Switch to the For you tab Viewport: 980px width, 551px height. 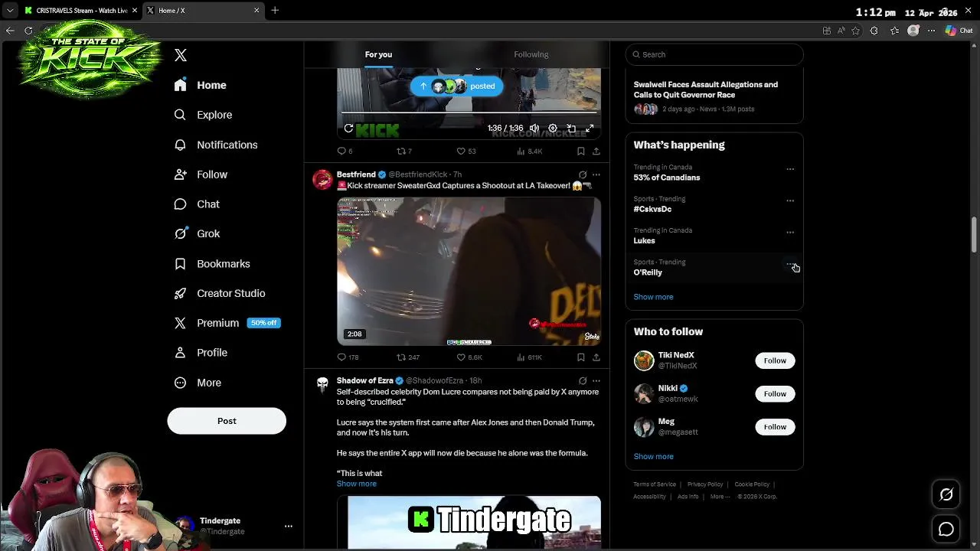(378, 54)
